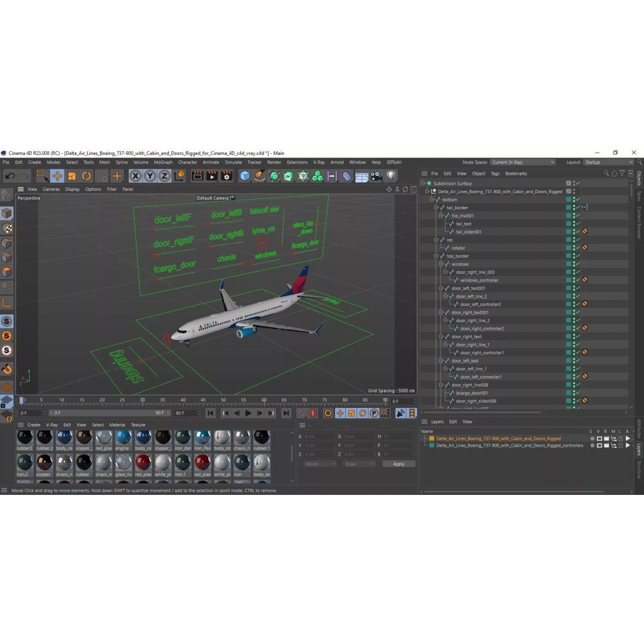
Task: Add a Cube primitive object
Action: pyautogui.click(x=245, y=176)
